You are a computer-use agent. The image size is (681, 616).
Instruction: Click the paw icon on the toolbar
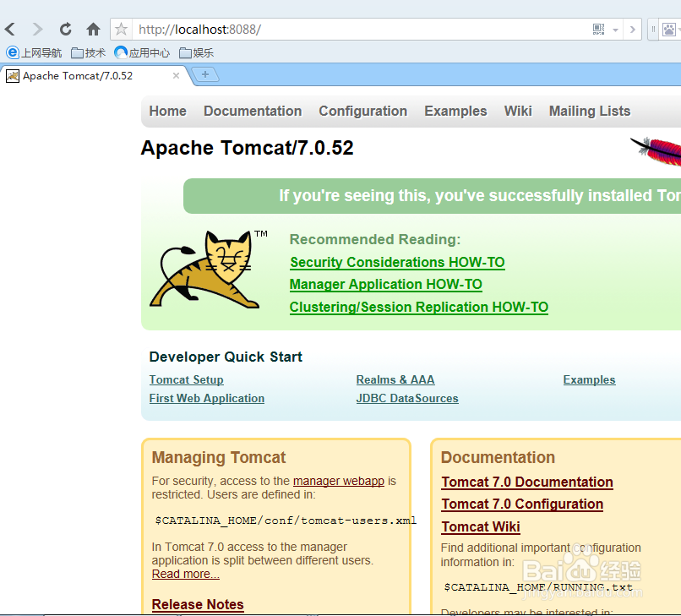pyautogui.click(x=669, y=30)
